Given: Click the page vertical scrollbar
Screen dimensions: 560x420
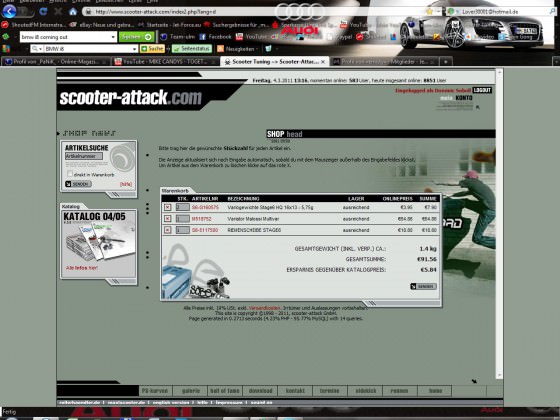Looking at the screenshot, I should coord(499,224).
